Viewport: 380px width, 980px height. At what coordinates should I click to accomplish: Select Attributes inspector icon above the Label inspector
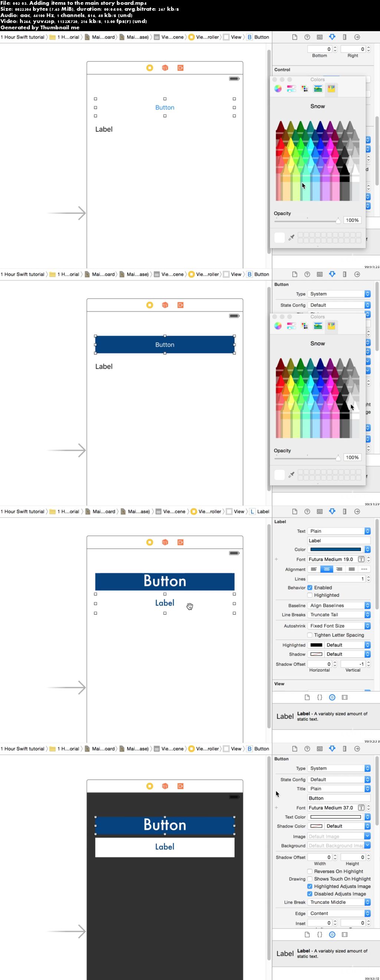pyautogui.click(x=332, y=511)
